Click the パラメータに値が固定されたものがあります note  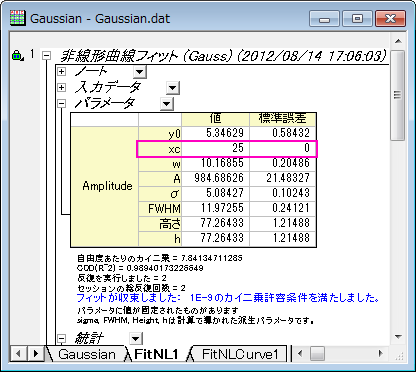coord(158,311)
